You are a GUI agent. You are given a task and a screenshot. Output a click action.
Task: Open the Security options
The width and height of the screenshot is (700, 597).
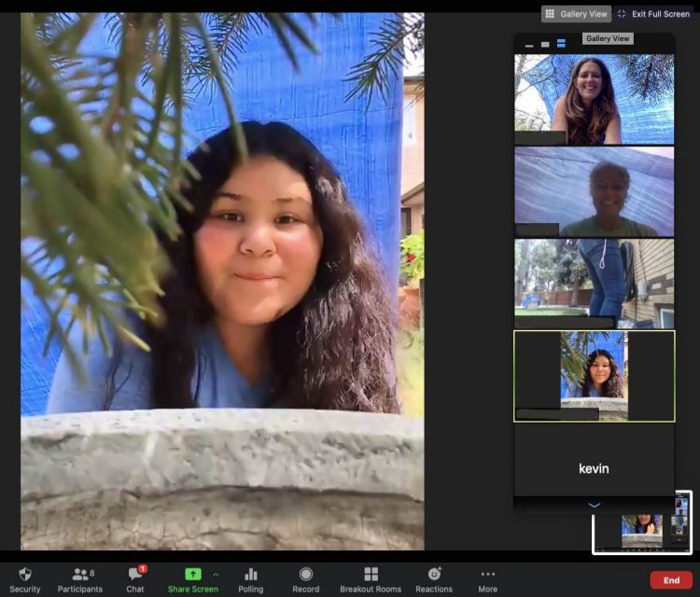tap(25, 578)
